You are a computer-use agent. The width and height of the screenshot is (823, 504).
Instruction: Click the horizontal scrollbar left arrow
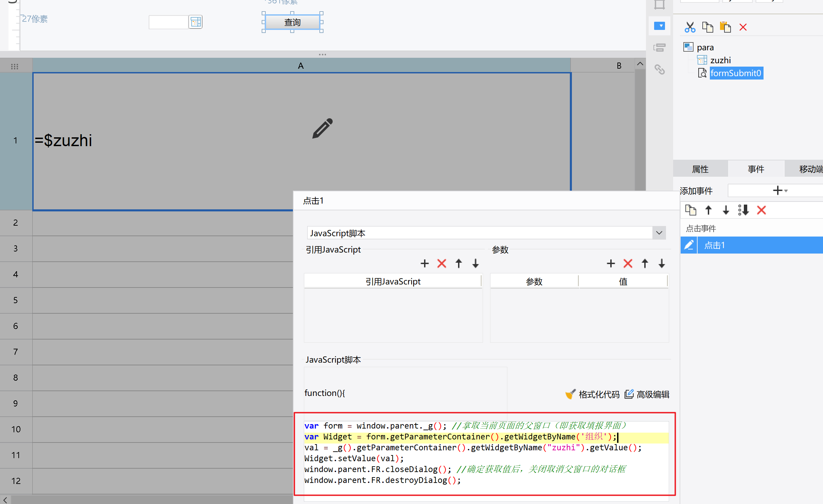[x=5, y=500]
